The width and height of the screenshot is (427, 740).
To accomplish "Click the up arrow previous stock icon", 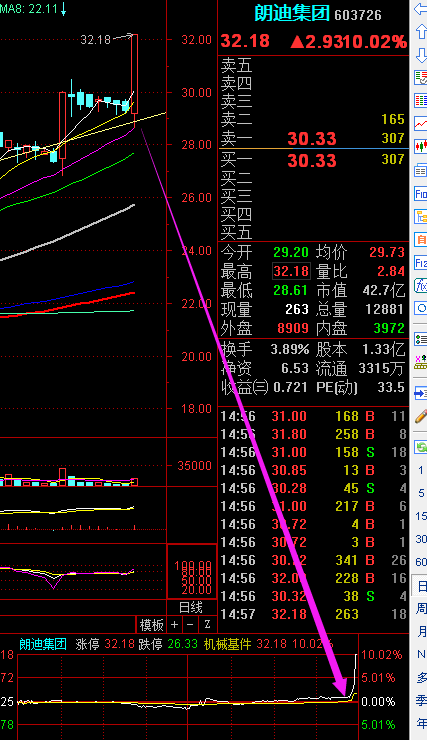I will coord(420,32).
